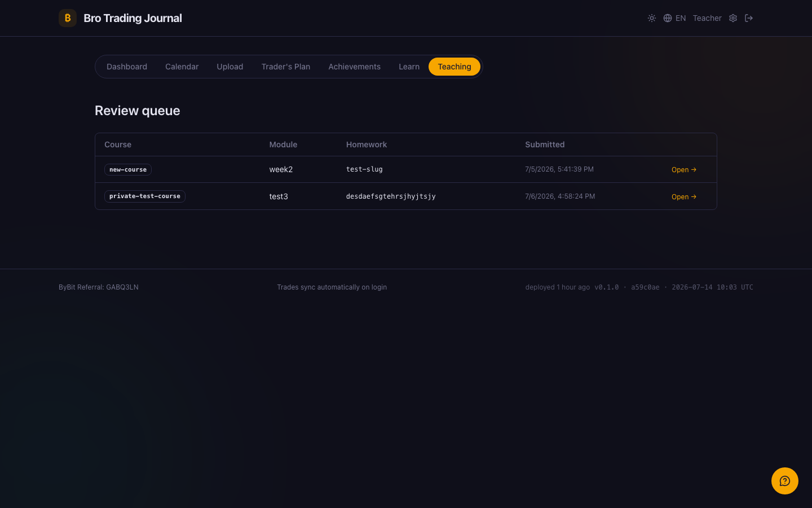
Task: Open the language selector globe icon
Action: tap(668, 18)
